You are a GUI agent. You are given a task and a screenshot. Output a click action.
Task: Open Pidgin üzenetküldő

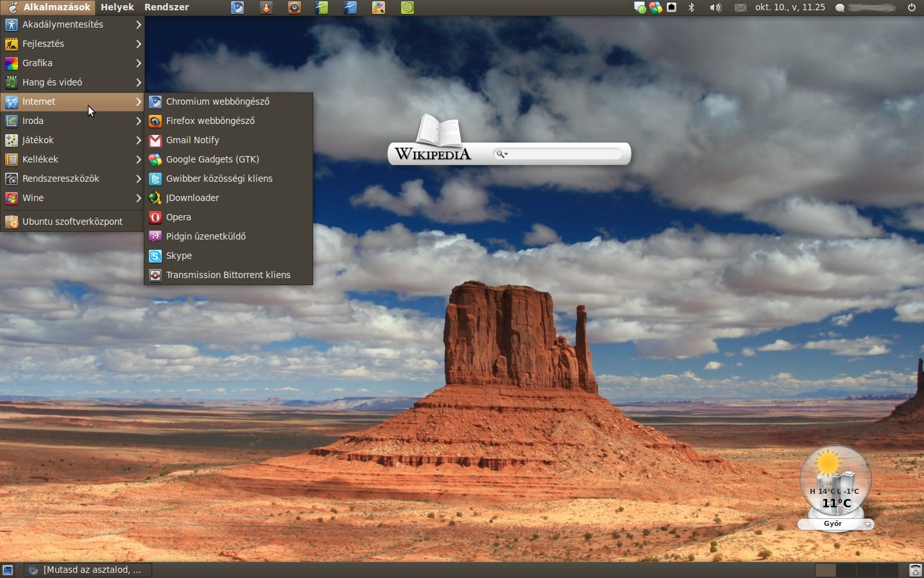click(x=228, y=236)
